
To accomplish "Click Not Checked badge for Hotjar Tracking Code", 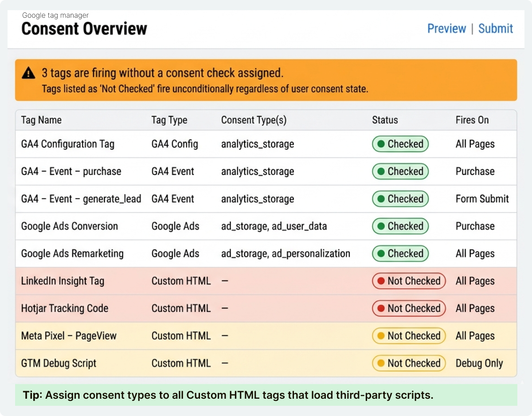I will [x=409, y=308].
